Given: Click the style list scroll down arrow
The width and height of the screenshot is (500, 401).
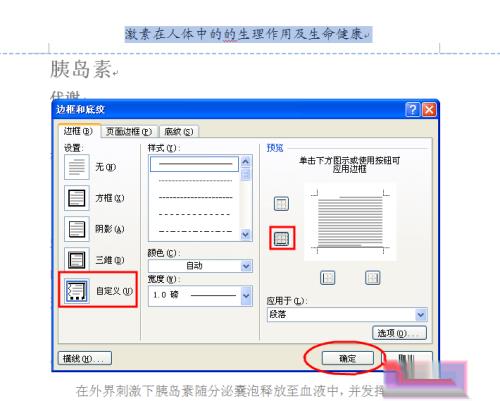Looking at the screenshot, I should tap(246, 234).
